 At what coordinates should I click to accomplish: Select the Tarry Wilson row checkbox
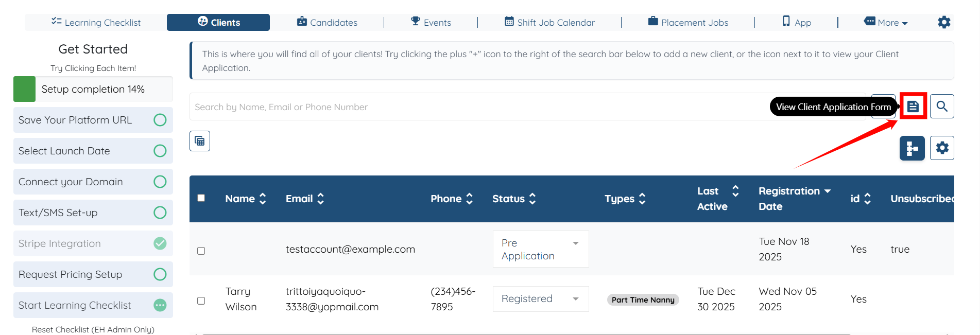tap(201, 301)
